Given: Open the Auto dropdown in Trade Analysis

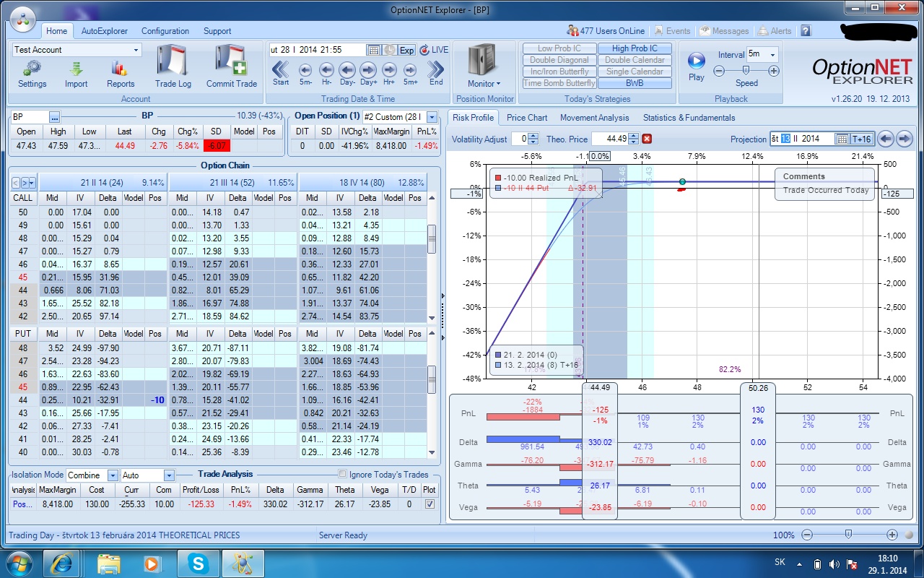Looking at the screenshot, I should tap(169, 475).
